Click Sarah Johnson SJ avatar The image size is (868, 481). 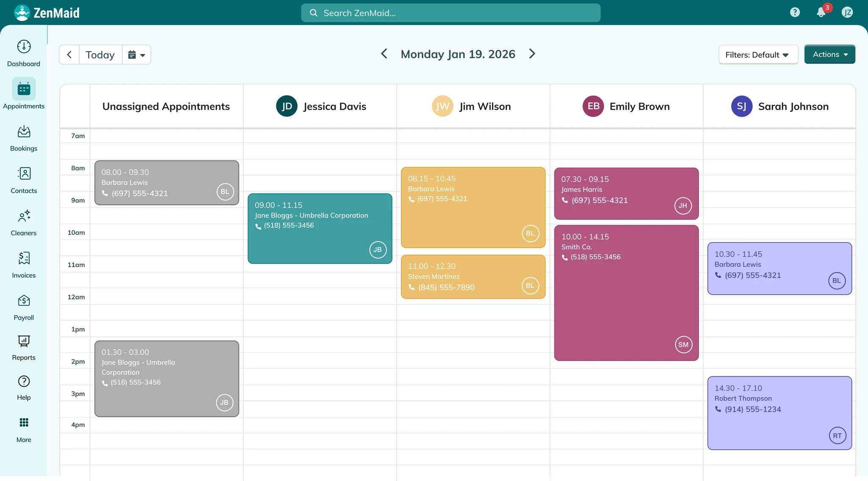pyautogui.click(x=742, y=106)
